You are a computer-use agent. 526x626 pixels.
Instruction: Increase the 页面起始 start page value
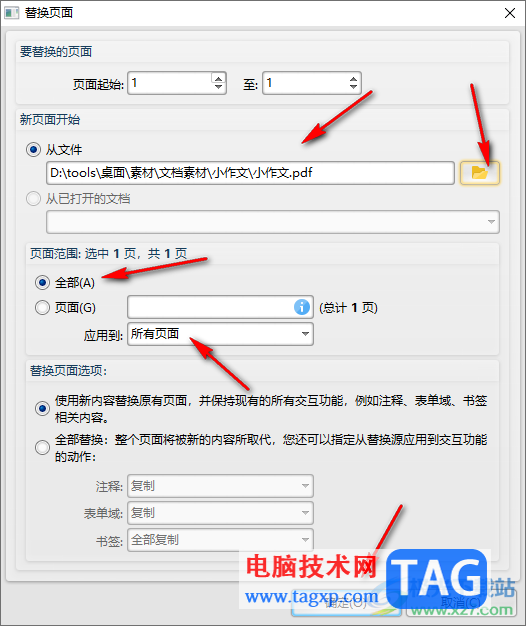(x=218, y=79)
